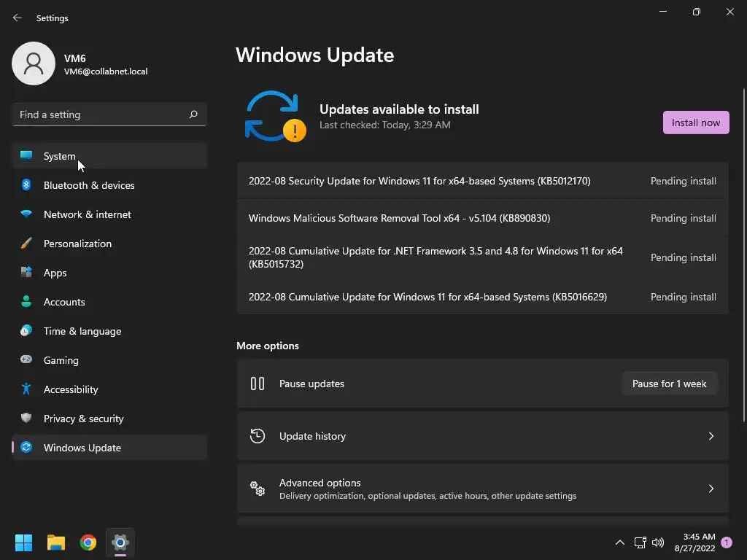Open Update history chevron arrow

(711, 436)
